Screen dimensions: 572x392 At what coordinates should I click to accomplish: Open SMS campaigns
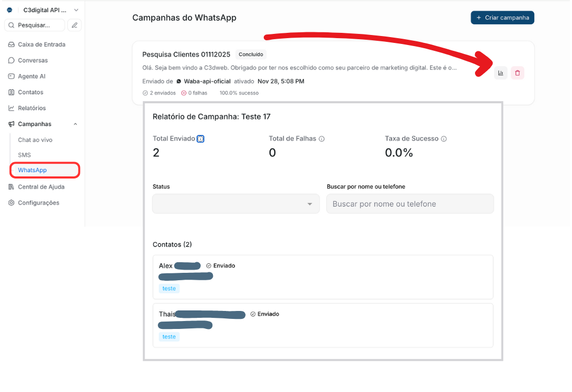pyautogui.click(x=24, y=155)
